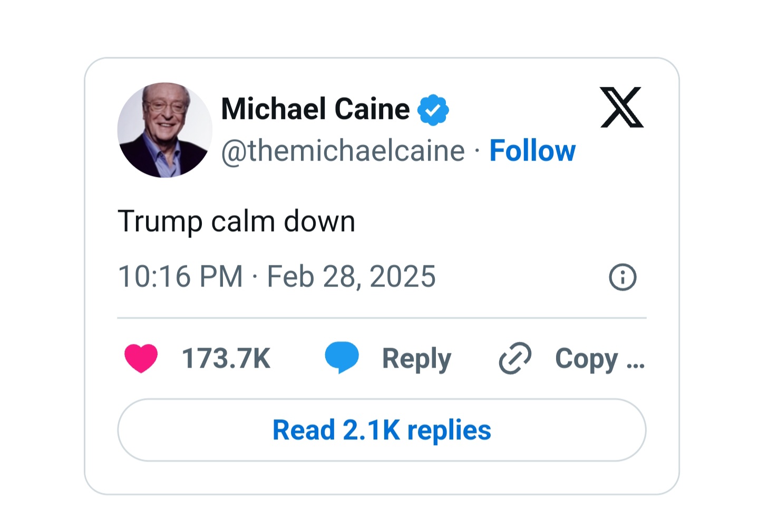This screenshot has width=759, height=532.
Task: Open Michael Caine's profile picture
Action: (x=164, y=130)
